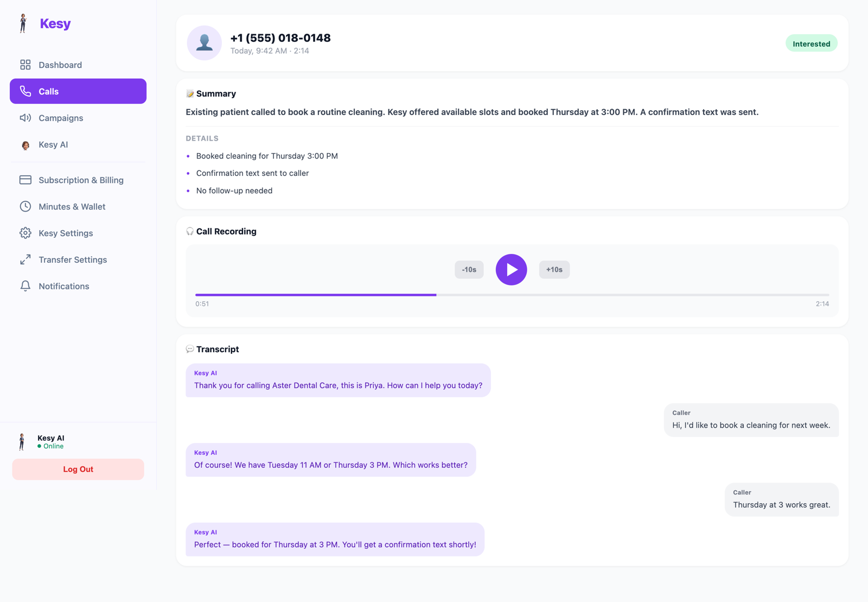Click the Transcript speech bubble icon
This screenshot has height=602, width=868.
pos(190,349)
